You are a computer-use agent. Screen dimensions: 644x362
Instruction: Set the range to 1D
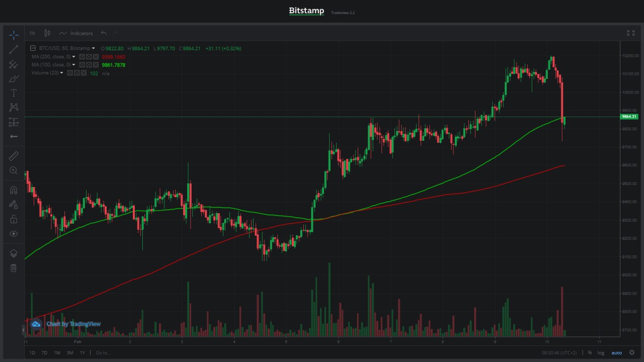pos(32,353)
